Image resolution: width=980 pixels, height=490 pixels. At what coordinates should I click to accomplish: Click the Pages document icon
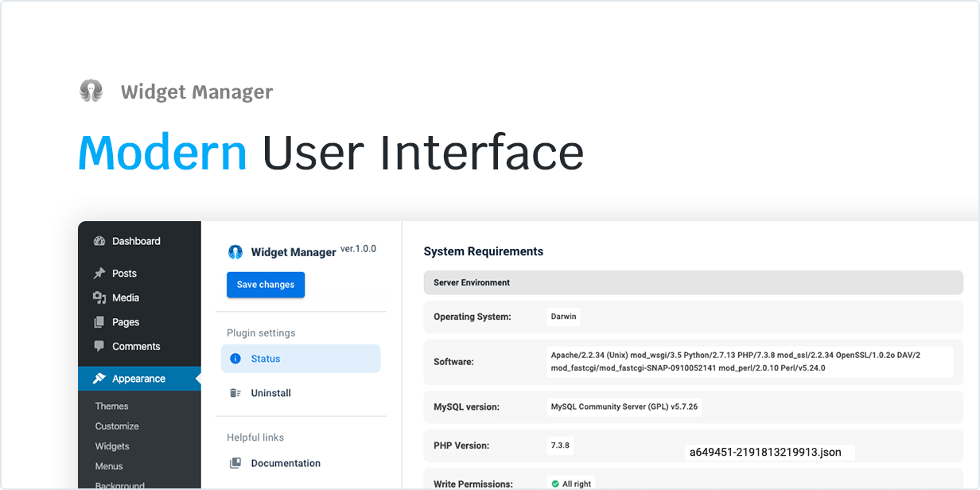pos(99,322)
